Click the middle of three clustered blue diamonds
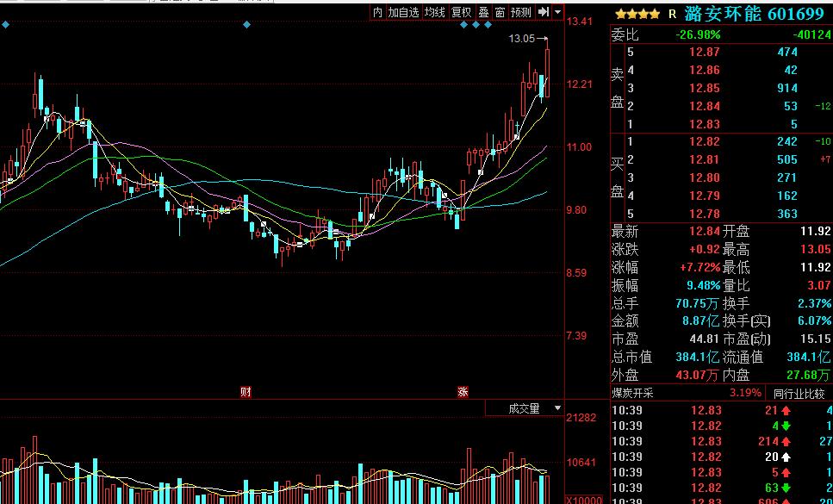 point(476,24)
